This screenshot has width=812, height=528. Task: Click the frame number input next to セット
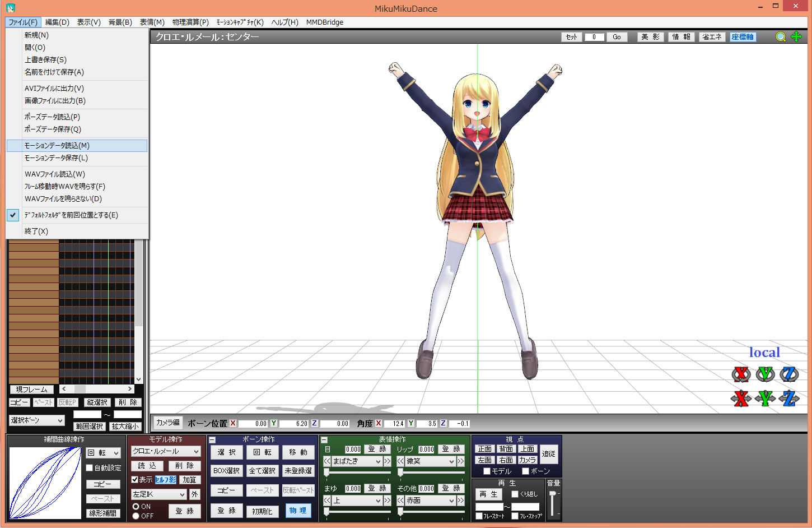[594, 37]
